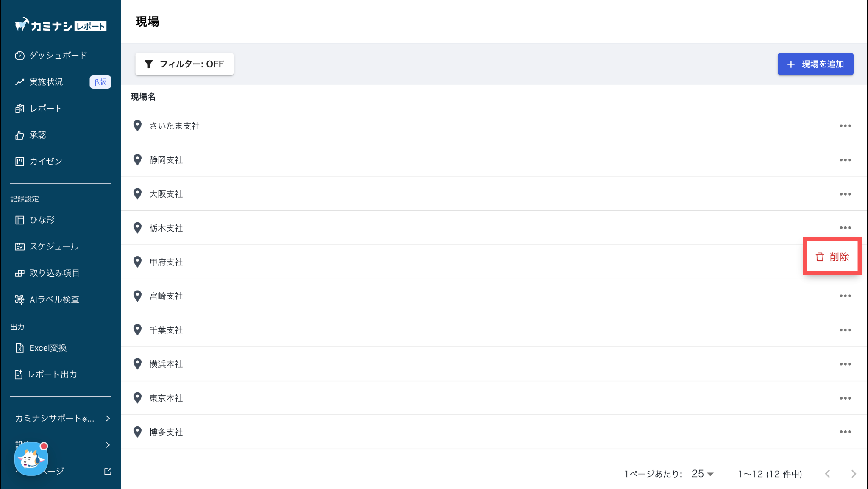Go to next page arrow
Image resolution: width=868 pixels, height=489 pixels.
854,474
